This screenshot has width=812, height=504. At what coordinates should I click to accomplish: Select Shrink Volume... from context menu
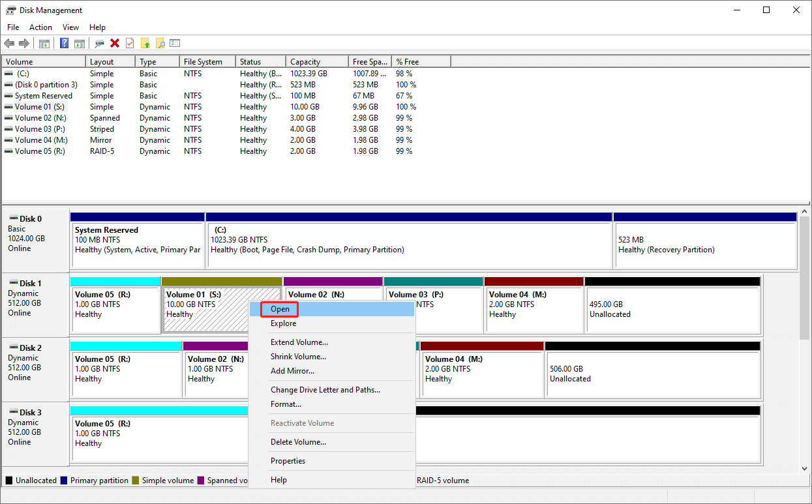tap(332, 357)
